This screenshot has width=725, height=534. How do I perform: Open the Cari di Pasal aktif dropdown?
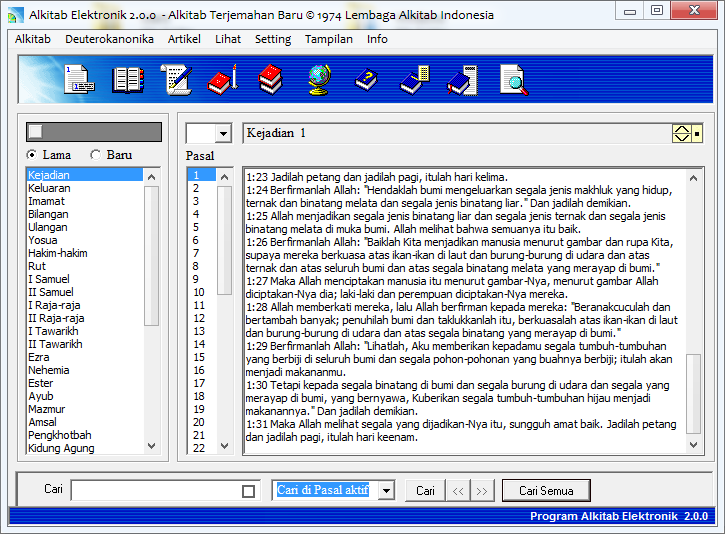pyautogui.click(x=386, y=490)
